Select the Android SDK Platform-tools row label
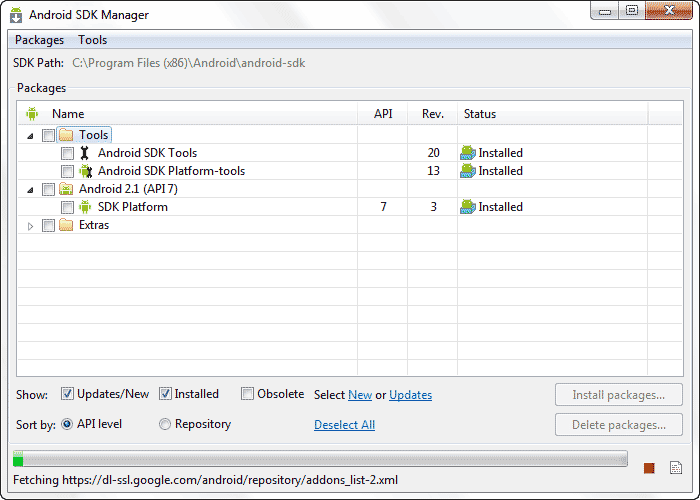The image size is (700, 500). 171,171
